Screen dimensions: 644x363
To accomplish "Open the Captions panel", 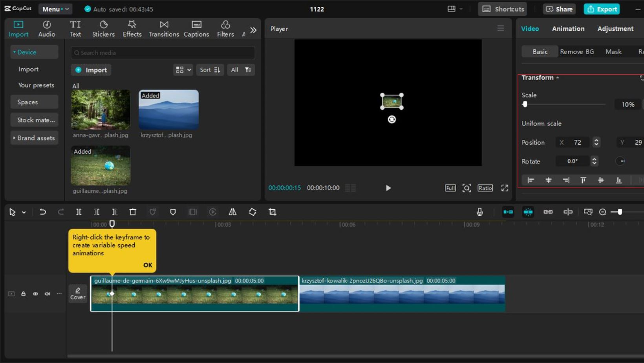I will tap(196, 29).
